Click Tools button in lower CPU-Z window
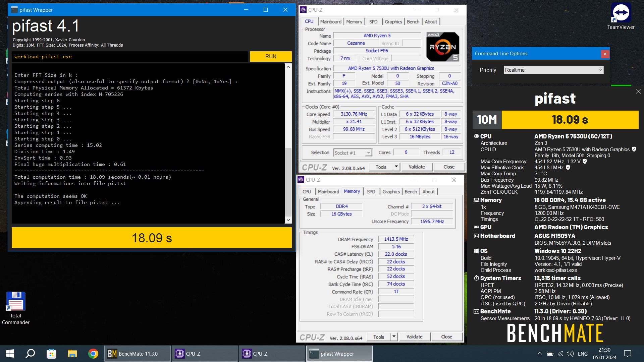Viewport: 644px width, 362px height. click(379, 337)
